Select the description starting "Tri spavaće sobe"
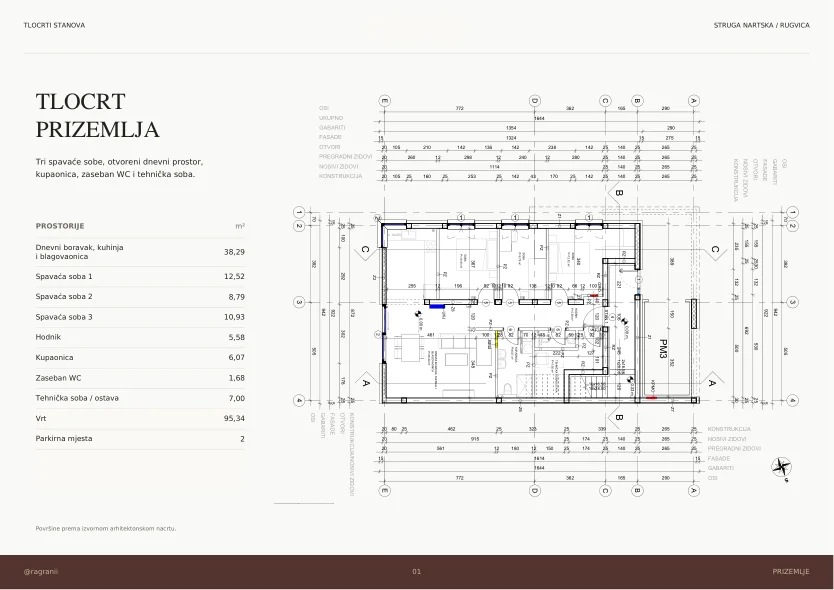 (x=119, y=168)
